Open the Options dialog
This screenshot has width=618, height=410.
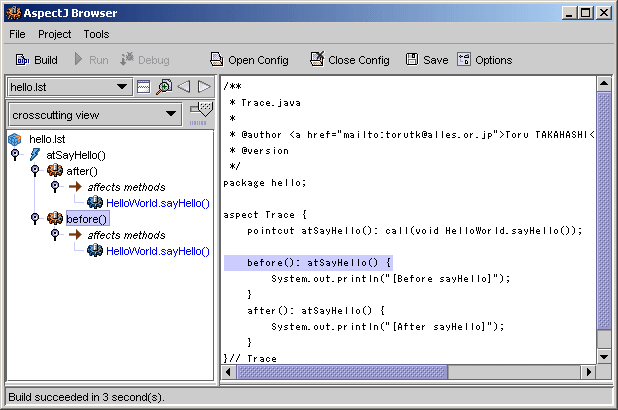(x=485, y=60)
